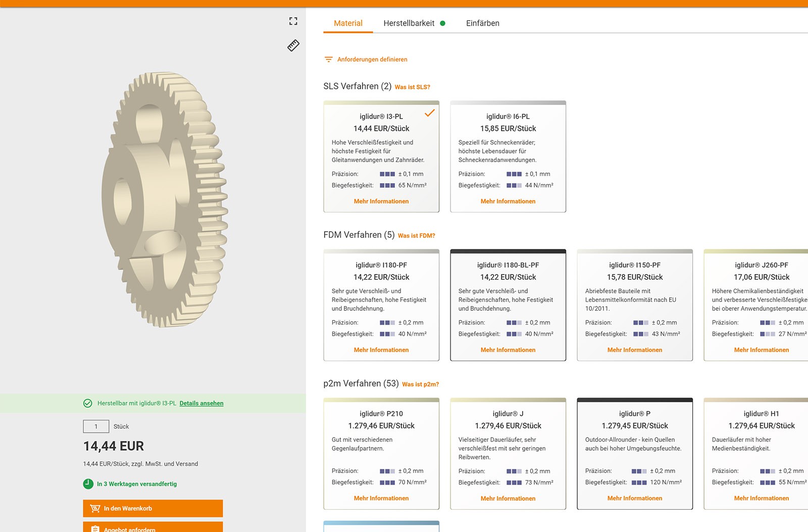The width and height of the screenshot is (808, 532).
Task: Click the Angebot anfordern button
Action: [x=153, y=527]
